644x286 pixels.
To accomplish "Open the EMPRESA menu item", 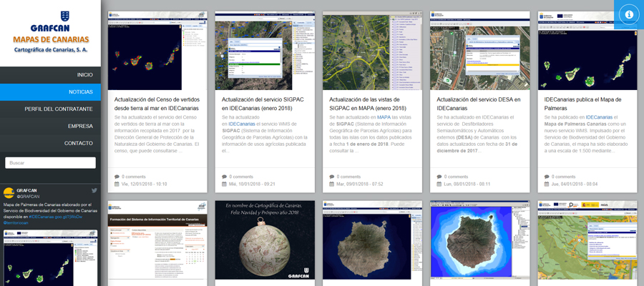I will 50,126.
